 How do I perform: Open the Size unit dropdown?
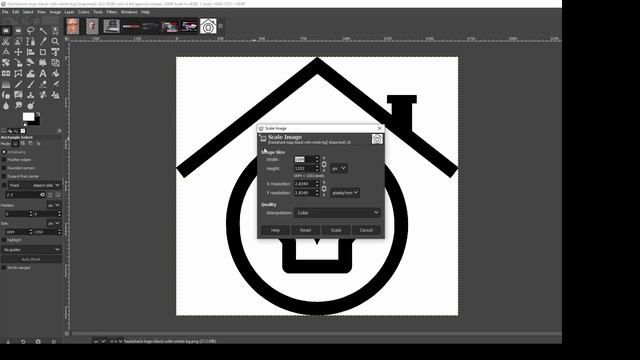(53, 223)
